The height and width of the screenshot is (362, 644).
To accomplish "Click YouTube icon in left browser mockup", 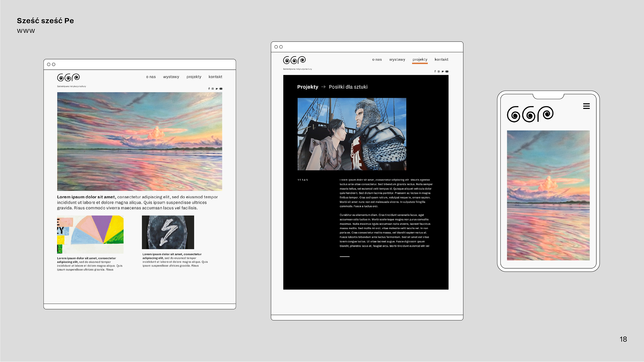I will [221, 89].
